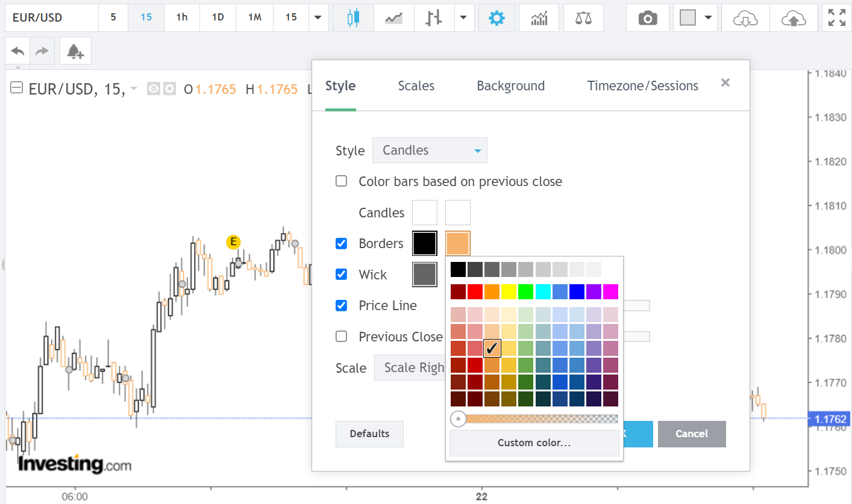The width and height of the screenshot is (852, 504).
Task: Uncheck the Borders checkbox
Action: pyautogui.click(x=342, y=243)
